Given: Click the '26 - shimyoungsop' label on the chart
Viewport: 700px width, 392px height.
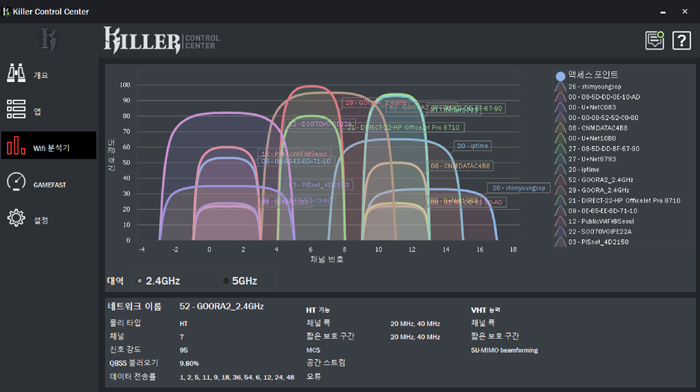Looking at the screenshot, I should click(x=518, y=188).
